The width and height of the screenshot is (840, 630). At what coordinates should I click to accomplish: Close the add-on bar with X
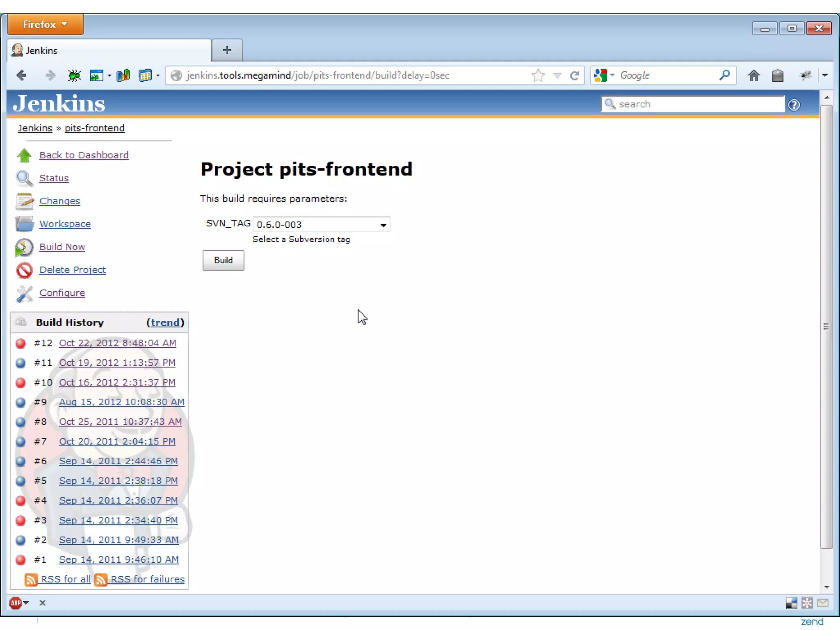[42, 603]
